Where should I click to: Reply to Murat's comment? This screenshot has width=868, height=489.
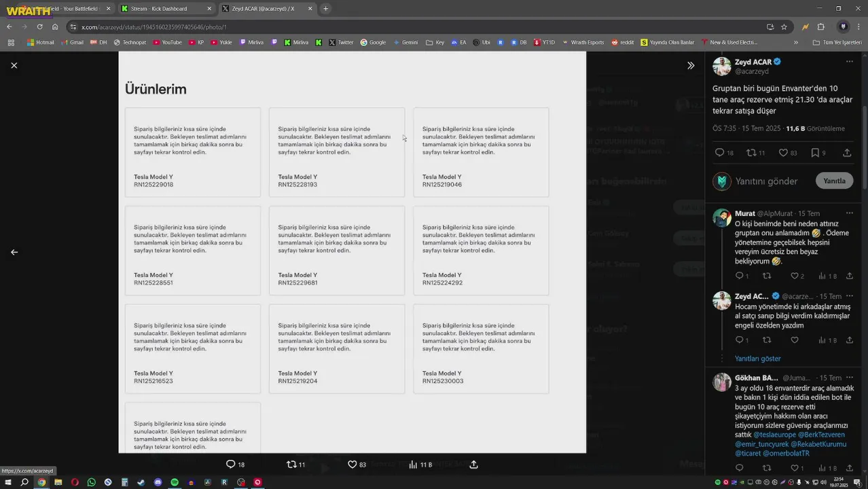tap(739, 276)
